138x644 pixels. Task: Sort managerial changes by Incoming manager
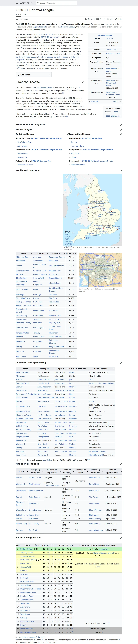pos(96,471)
